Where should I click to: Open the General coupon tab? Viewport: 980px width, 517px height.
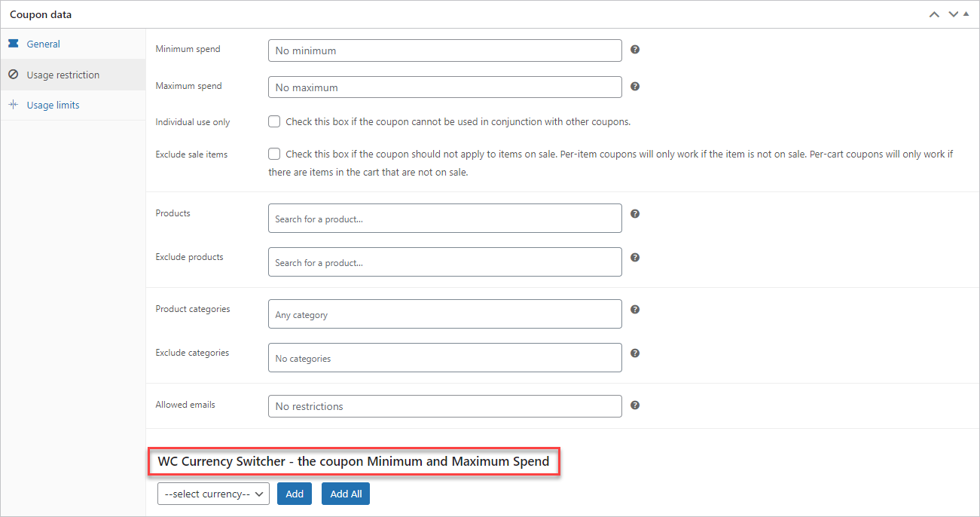(x=43, y=44)
